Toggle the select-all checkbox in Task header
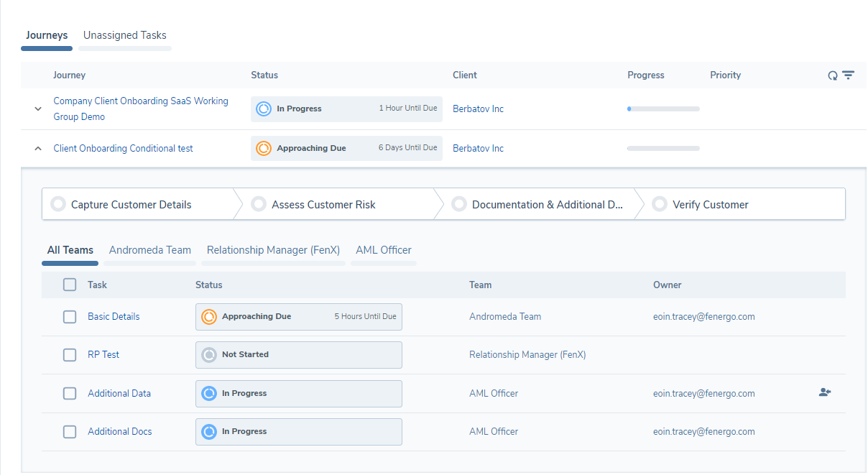868x475 pixels. click(70, 285)
